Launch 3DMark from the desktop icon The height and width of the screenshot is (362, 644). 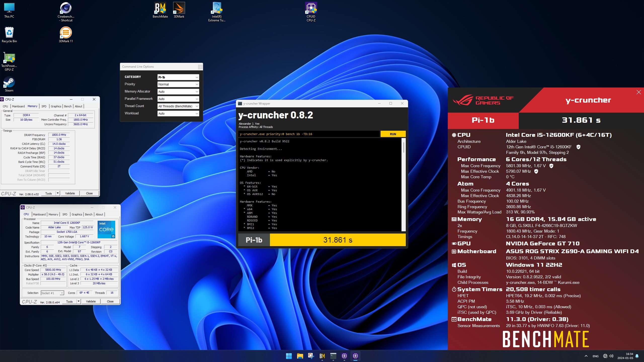tap(179, 10)
